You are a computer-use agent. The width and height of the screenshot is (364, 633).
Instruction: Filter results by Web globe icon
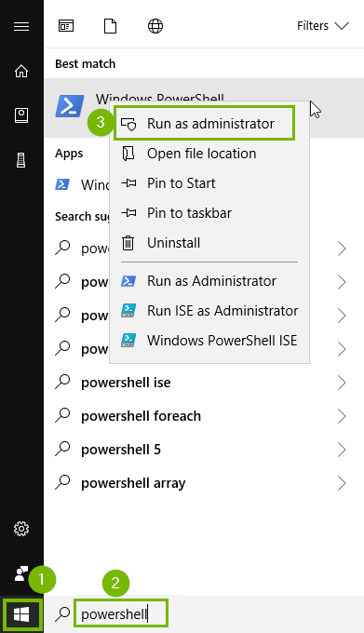click(155, 27)
